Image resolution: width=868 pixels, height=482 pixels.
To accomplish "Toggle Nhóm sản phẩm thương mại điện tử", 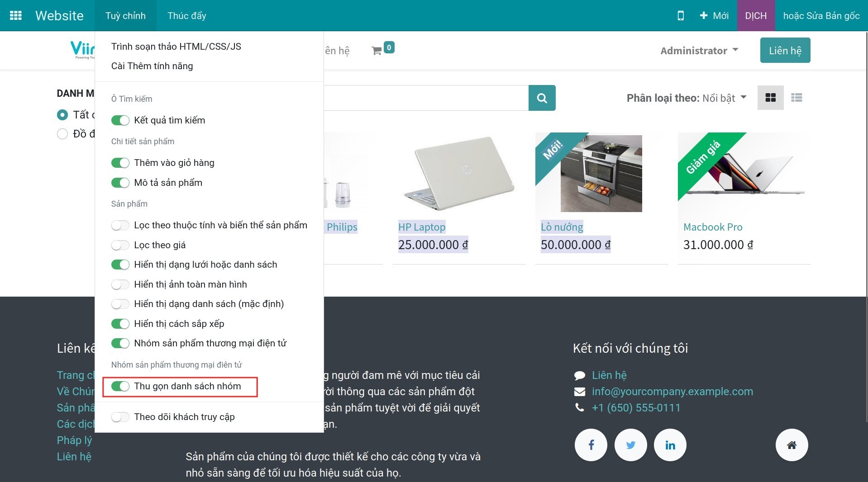I will [120, 343].
